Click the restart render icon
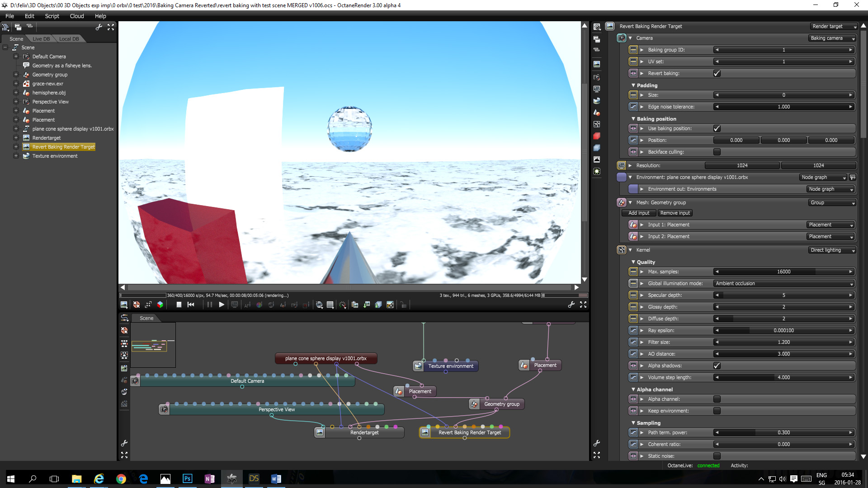Screen dimensions: 868x488 click(x=191, y=305)
